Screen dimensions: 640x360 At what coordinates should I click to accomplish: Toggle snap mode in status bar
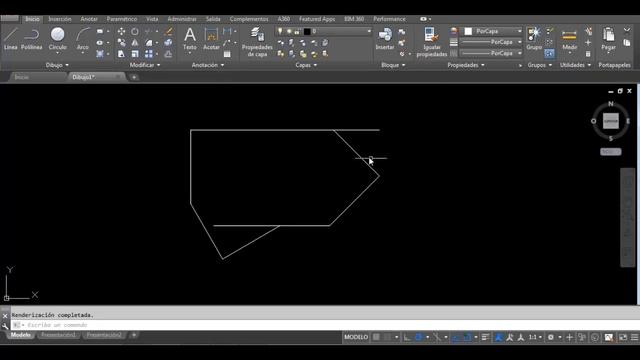(387, 337)
